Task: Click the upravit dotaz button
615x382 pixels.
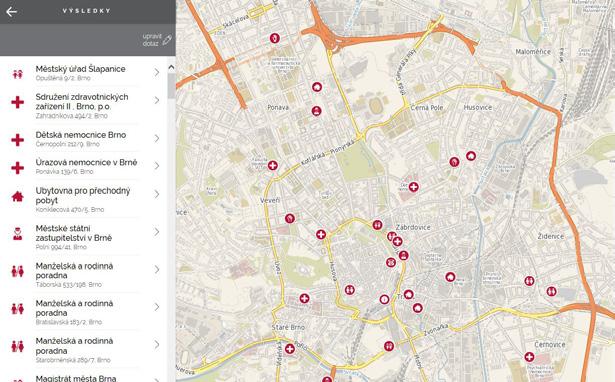Action: (x=157, y=40)
